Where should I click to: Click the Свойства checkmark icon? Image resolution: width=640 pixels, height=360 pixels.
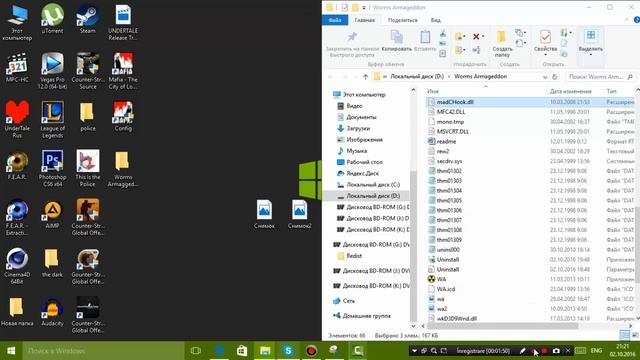545,37
